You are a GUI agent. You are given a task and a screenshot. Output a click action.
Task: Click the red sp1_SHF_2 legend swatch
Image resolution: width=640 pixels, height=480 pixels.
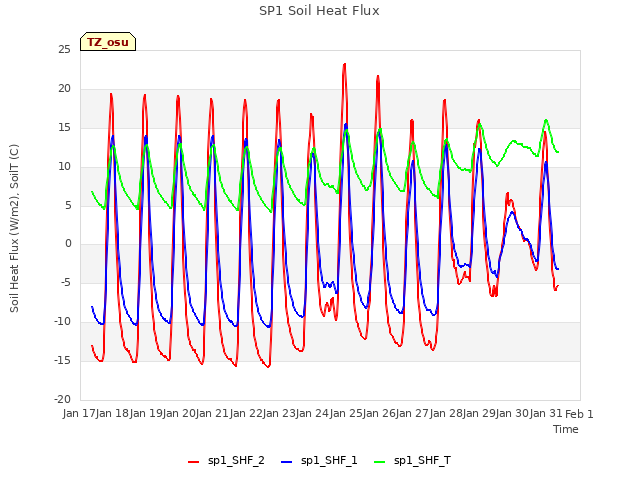pyautogui.click(x=193, y=462)
